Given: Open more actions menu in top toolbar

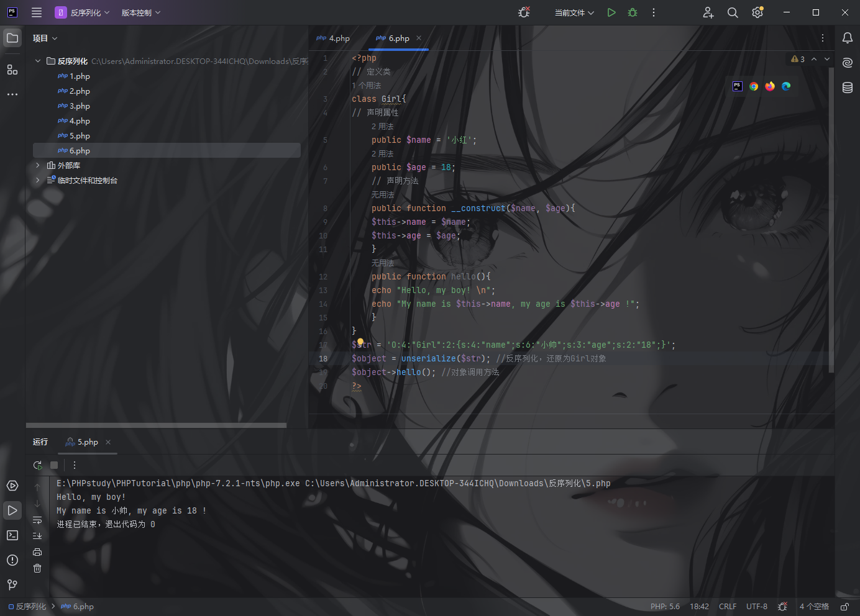Looking at the screenshot, I should [654, 12].
